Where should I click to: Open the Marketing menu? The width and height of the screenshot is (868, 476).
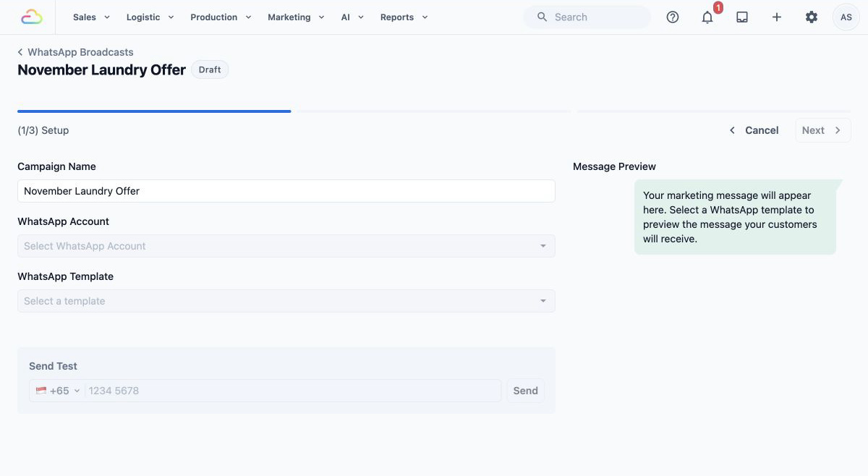(x=297, y=17)
